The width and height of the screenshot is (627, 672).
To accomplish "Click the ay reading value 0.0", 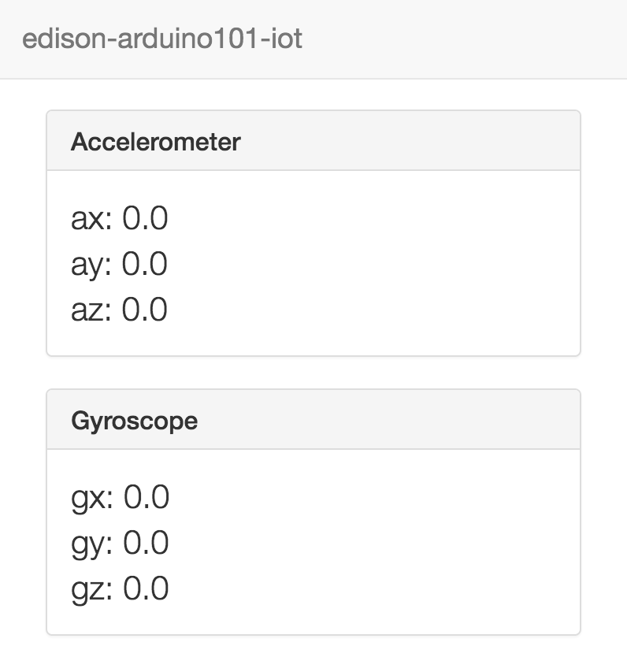I will pos(145,264).
